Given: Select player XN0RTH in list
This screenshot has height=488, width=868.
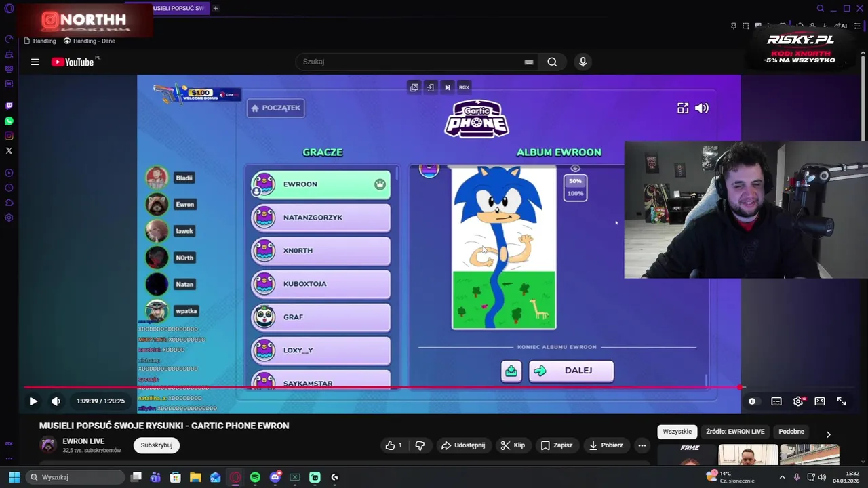Looking at the screenshot, I should [x=321, y=251].
